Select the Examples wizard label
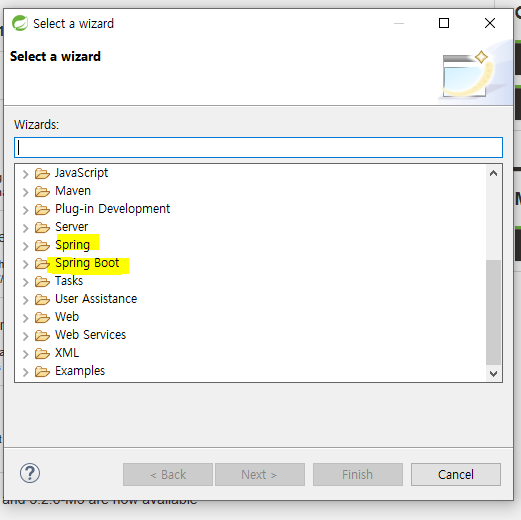The width and height of the screenshot is (521, 520). [x=80, y=371]
